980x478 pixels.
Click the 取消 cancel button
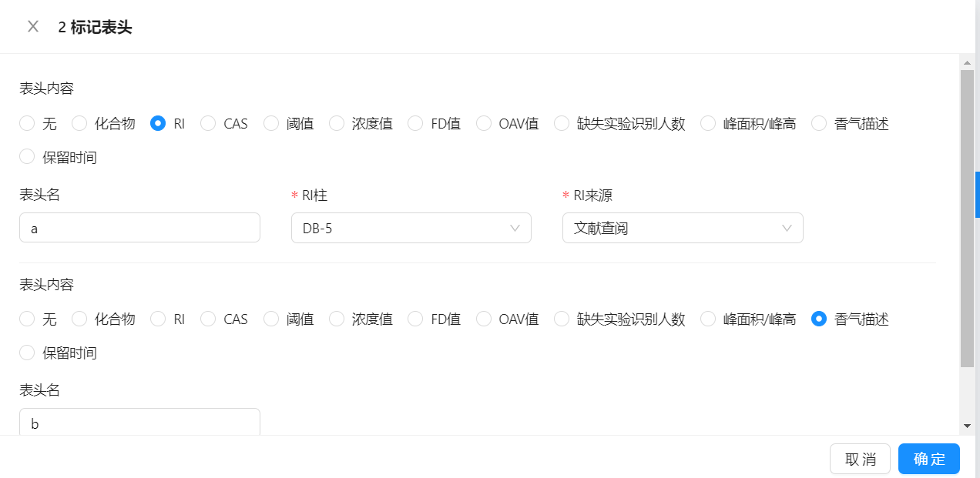(x=860, y=459)
